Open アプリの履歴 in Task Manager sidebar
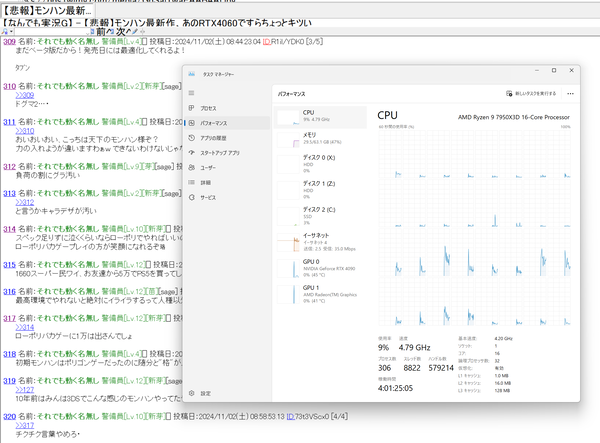 (227, 138)
